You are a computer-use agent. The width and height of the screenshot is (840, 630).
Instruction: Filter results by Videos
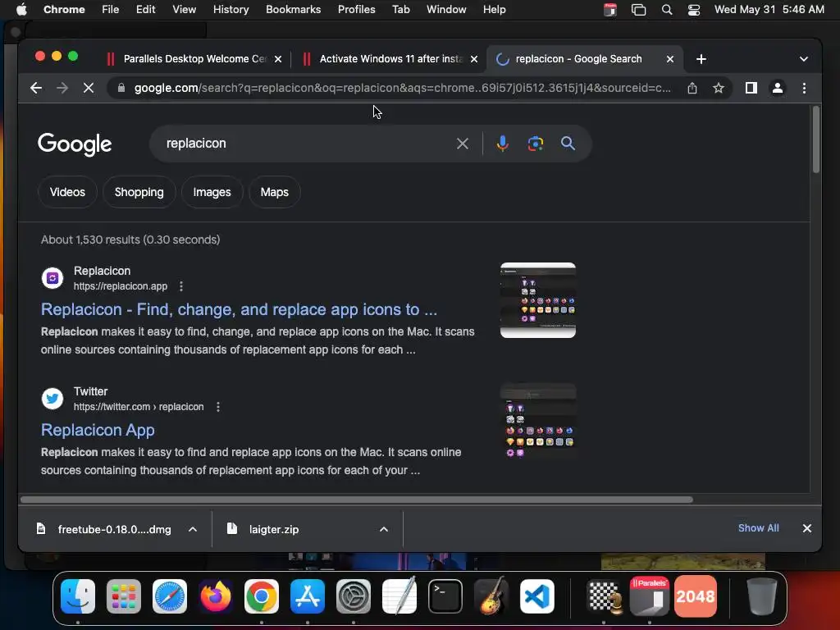coord(67,192)
